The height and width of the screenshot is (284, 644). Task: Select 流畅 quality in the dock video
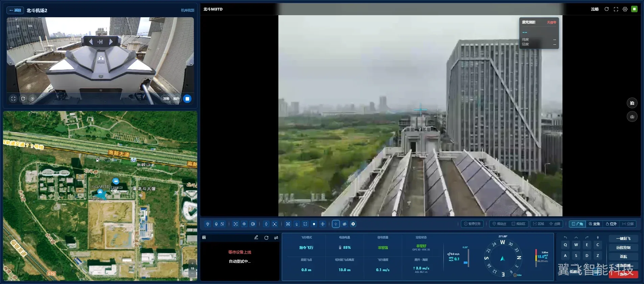coord(166,99)
